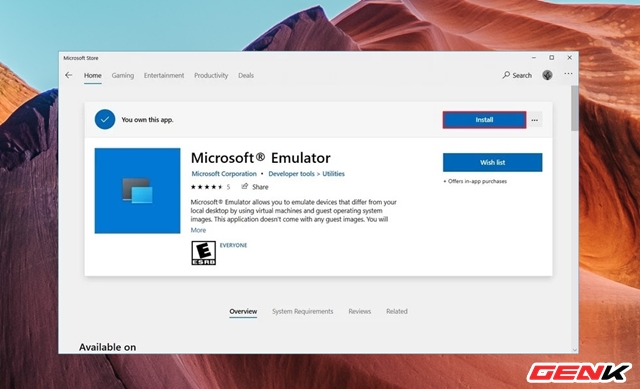The height and width of the screenshot is (389, 640).
Task: Click the ESRB Everyone rating badge
Action: (203, 253)
